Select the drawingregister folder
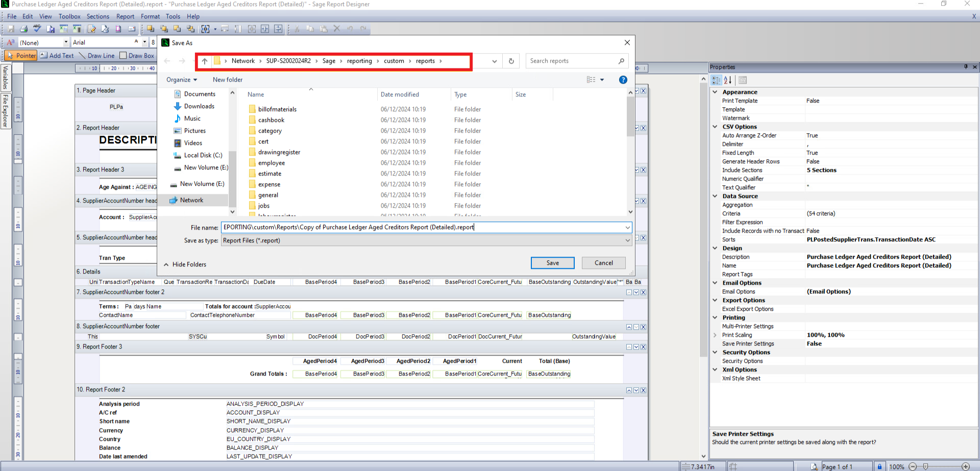The height and width of the screenshot is (471, 980). (x=279, y=152)
